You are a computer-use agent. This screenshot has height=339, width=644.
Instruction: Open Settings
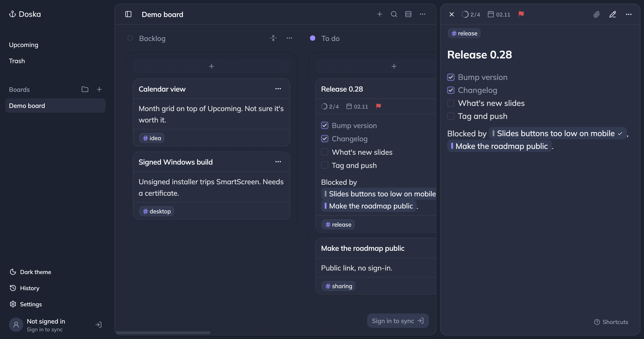(26, 304)
